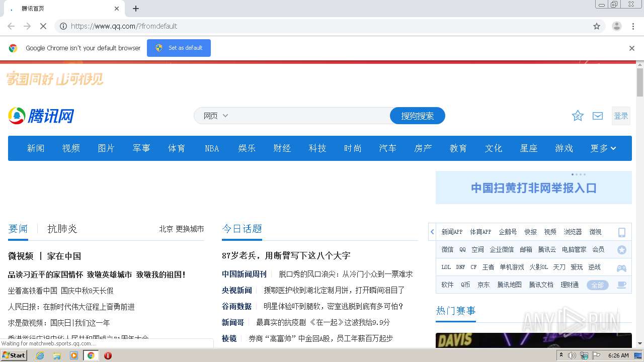Open a new browser tab
Image resolution: width=644 pixels, height=362 pixels.
136,9
